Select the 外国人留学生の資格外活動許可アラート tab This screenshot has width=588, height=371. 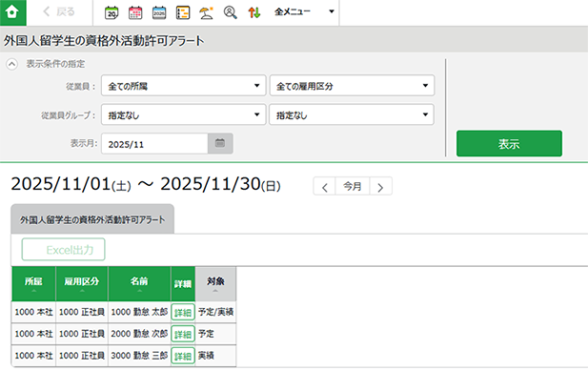tap(92, 219)
